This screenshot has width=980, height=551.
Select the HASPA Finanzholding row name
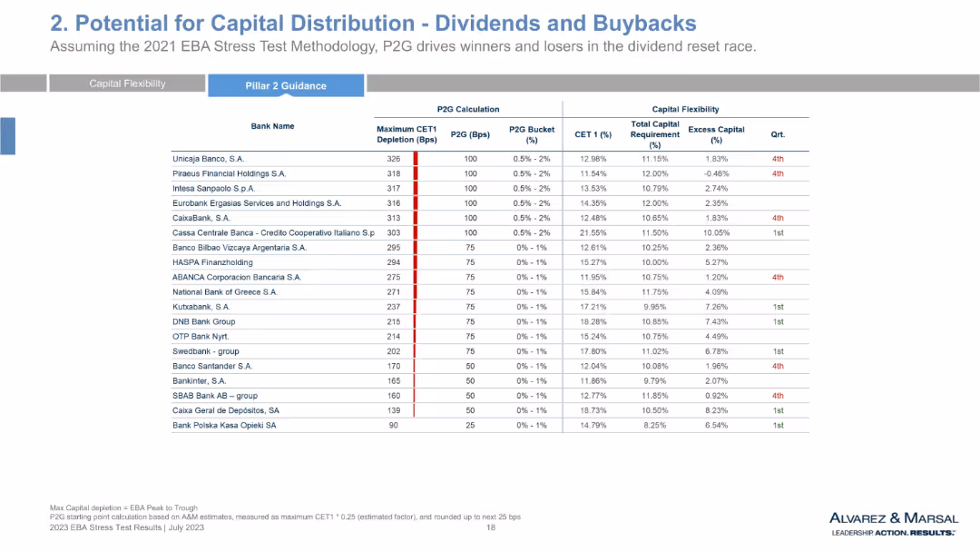(x=212, y=262)
